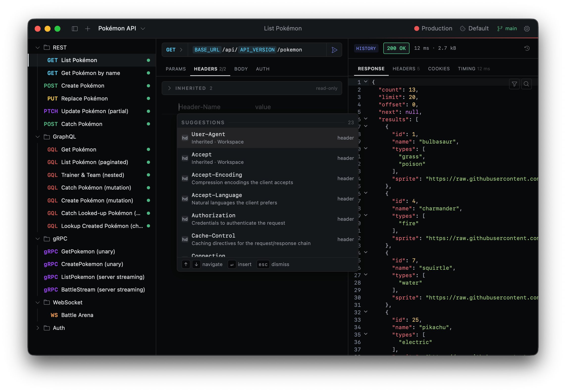The width and height of the screenshot is (566, 392).
Task: Click the API_VERSION variable in URL
Action: (257, 50)
